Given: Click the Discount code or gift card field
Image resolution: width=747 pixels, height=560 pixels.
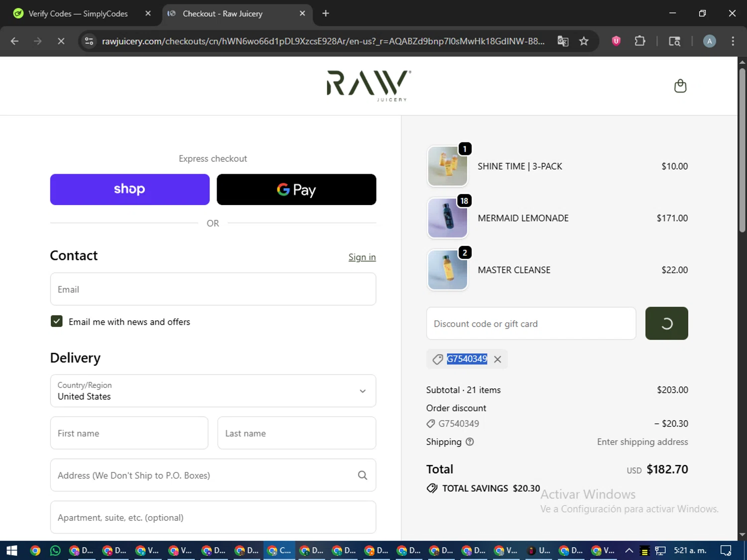Looking at the screenshot, I should (531, 324).
